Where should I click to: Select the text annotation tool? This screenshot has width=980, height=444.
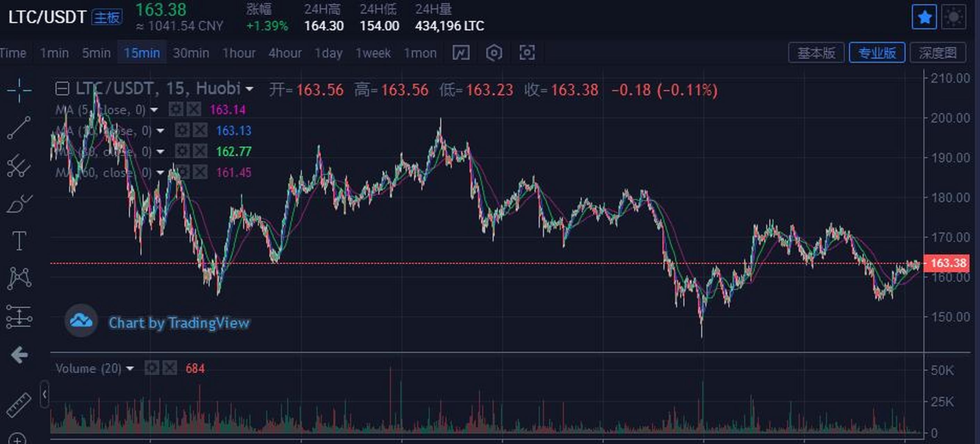(20, 240)
